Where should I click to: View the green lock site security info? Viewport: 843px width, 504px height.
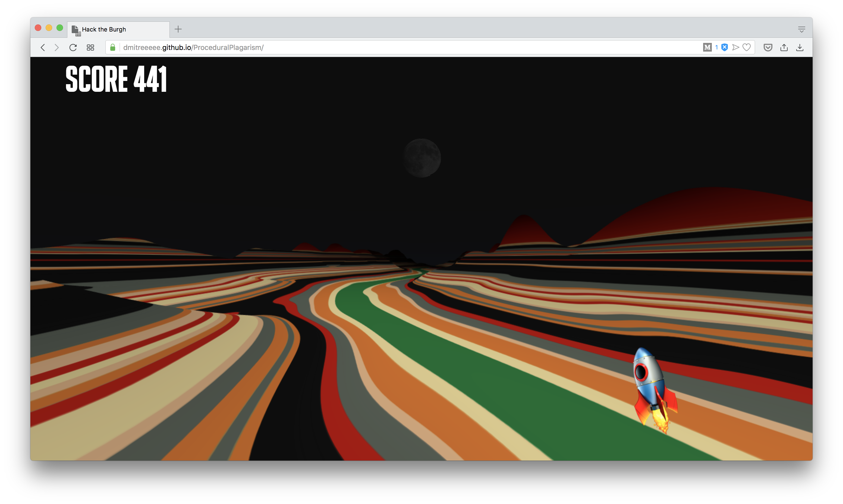(113, 48)
